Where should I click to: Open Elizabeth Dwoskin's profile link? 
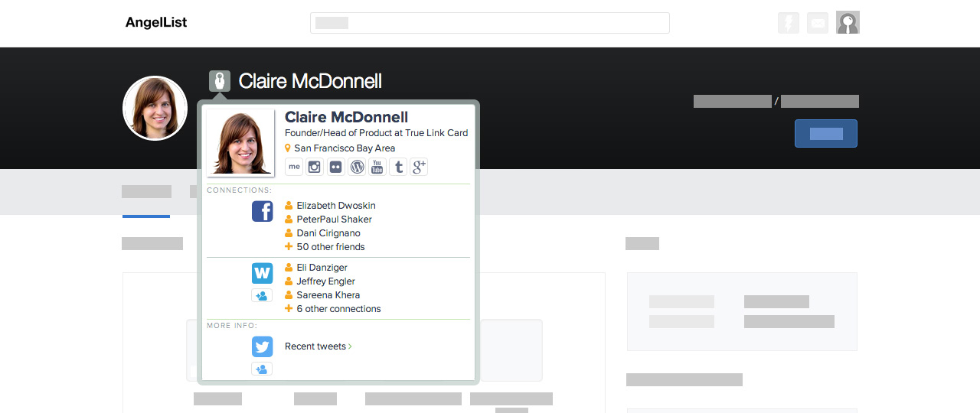pyautogui.click(x=335, y=206)
